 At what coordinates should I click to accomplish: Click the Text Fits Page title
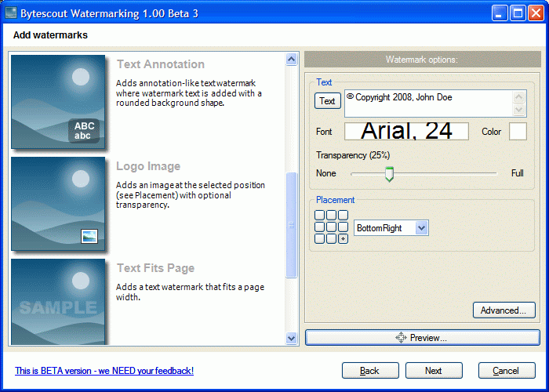pyautogui.click(x=155, y=268)
